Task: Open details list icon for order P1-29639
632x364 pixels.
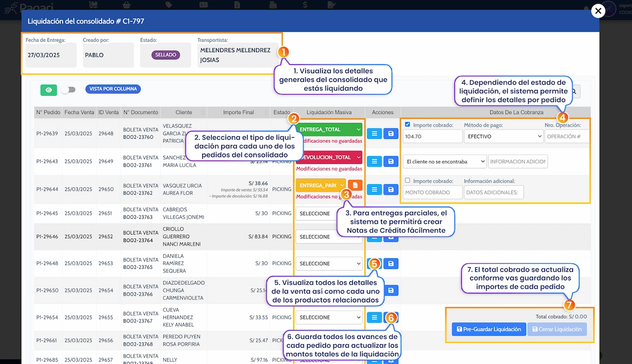Action: click(373, 134)
